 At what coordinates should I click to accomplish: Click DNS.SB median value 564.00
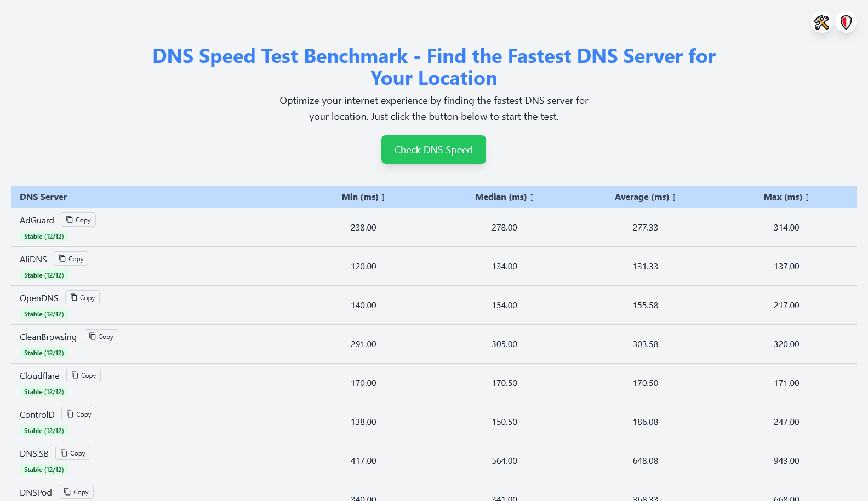pyautogui.click(x=504, y=460)
